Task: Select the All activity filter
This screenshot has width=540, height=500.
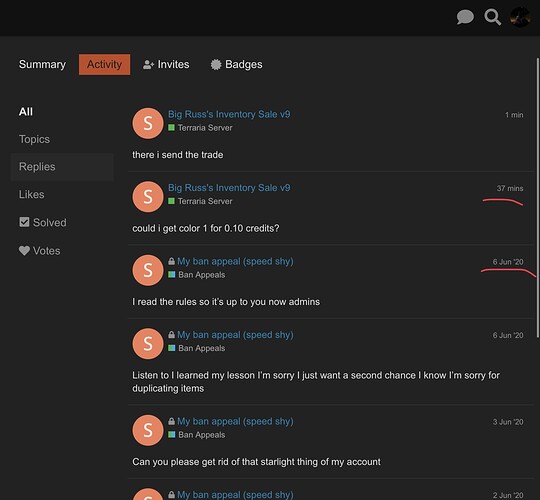Action: click(x=26, y=112)
